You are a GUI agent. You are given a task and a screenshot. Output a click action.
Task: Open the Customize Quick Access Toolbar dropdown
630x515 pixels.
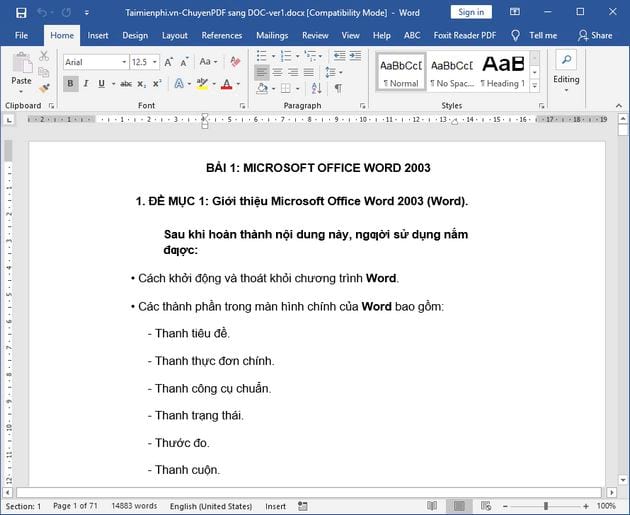coord(86,13)
